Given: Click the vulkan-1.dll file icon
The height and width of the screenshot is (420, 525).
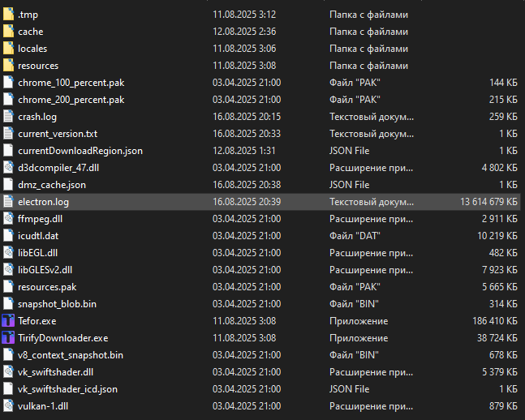Looking at the screenshot, I should [8, 405].
